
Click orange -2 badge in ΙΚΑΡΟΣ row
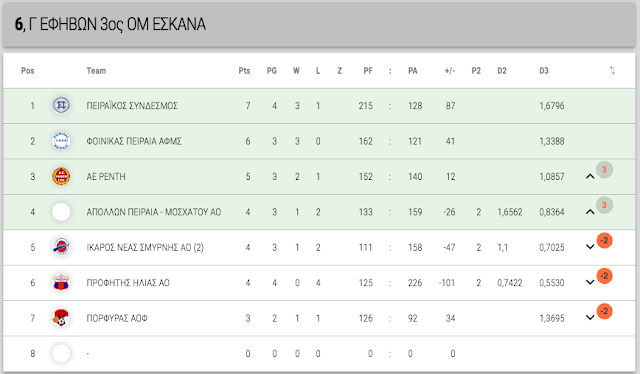coord(604,240)
